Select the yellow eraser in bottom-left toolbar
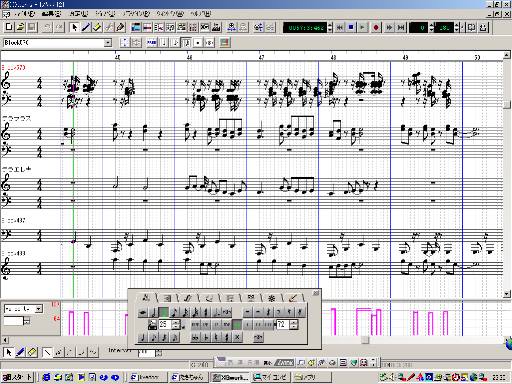Image resolution: width=512 pixels, height=384 pixels. point(32,352)
